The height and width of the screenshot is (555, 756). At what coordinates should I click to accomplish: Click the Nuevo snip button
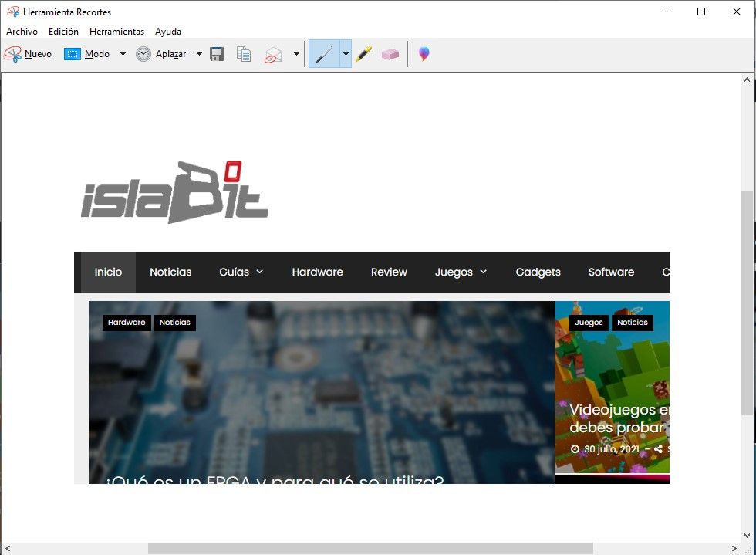(29, 54)
